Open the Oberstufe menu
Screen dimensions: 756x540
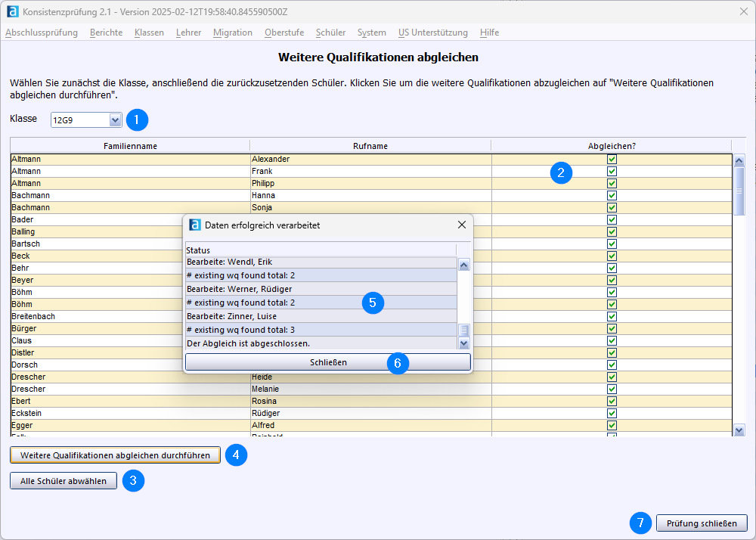pyautogui.click(x=284, y=33)
